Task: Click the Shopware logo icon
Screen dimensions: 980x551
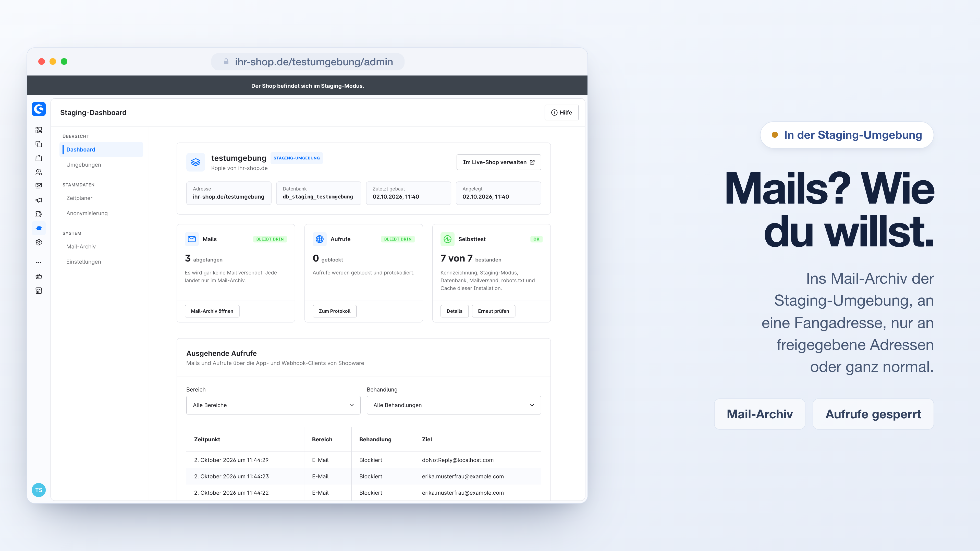Action: tap(39, 109)
